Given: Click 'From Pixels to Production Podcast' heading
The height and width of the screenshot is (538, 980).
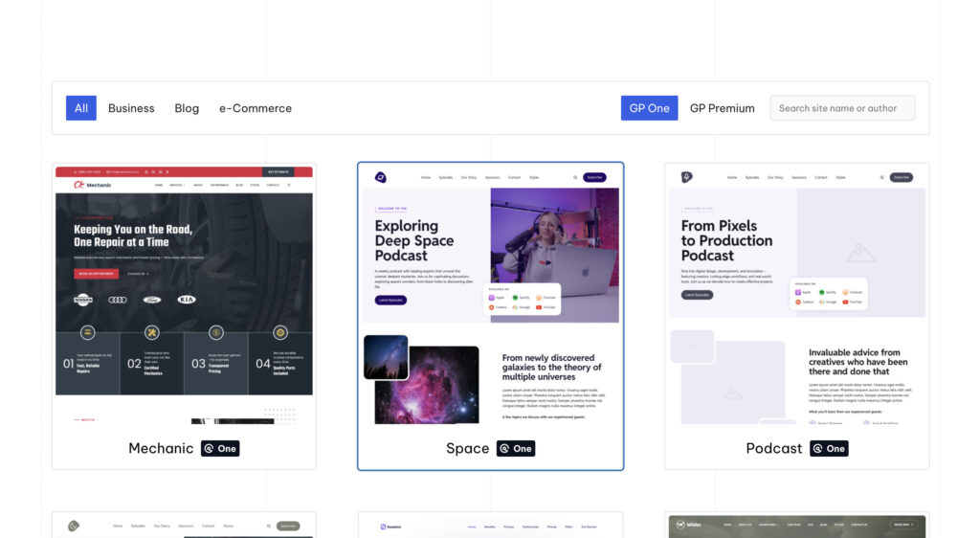Looking at the screenshot, I should [x=727, y=240].
